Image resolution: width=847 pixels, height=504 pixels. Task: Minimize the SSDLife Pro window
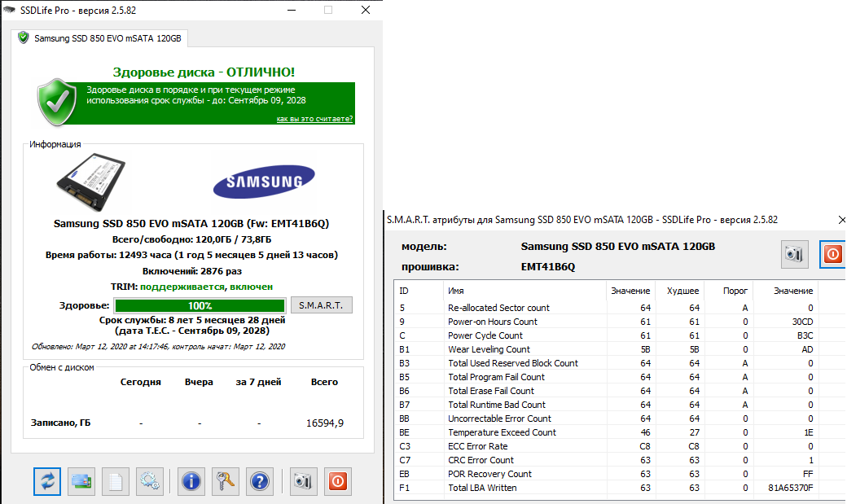point(292,11)
